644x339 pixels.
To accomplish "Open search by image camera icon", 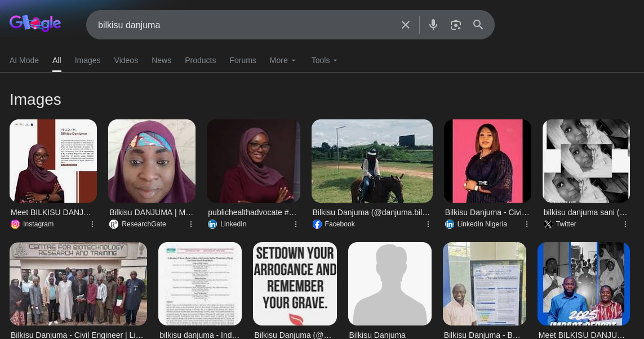I will pos(456,25).
